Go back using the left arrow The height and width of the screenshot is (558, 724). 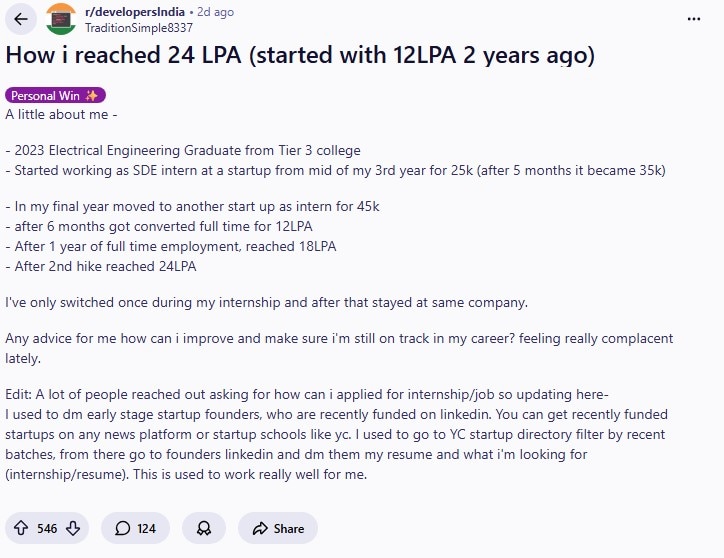click(x=21, y=19)
